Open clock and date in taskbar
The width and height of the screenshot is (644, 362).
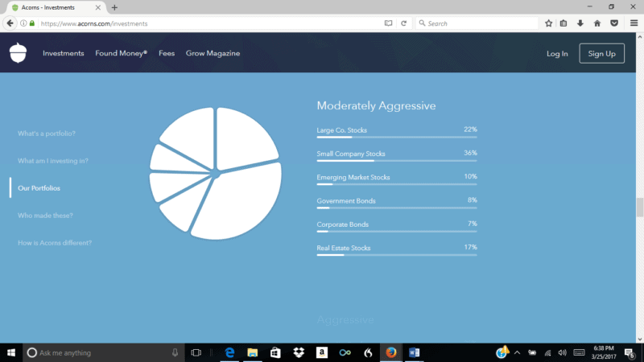pyautogui.click(x=604, y=352)
